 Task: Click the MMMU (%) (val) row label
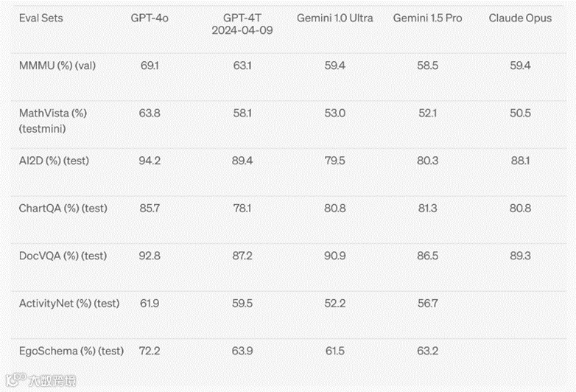pyautogui.click(x=57, y=66)
